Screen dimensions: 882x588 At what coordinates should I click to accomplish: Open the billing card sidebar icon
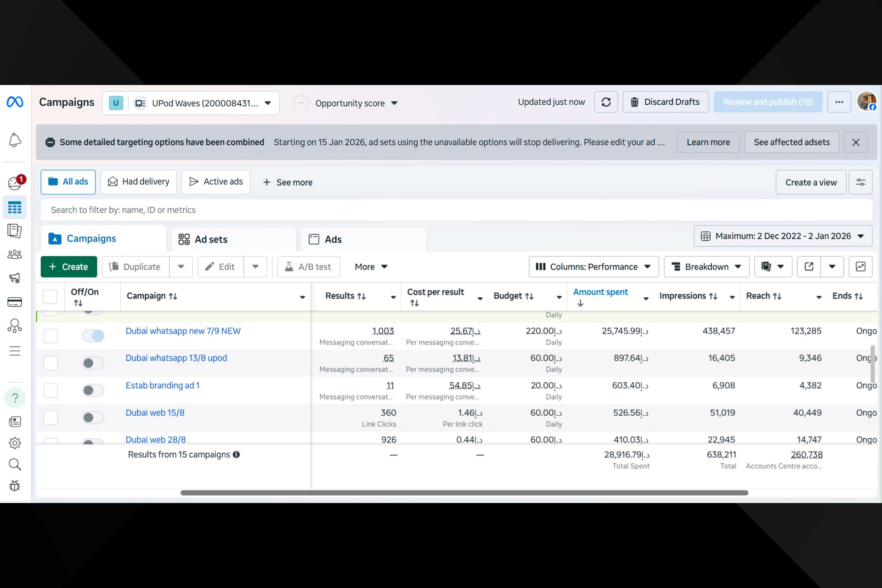pos(15,302)
